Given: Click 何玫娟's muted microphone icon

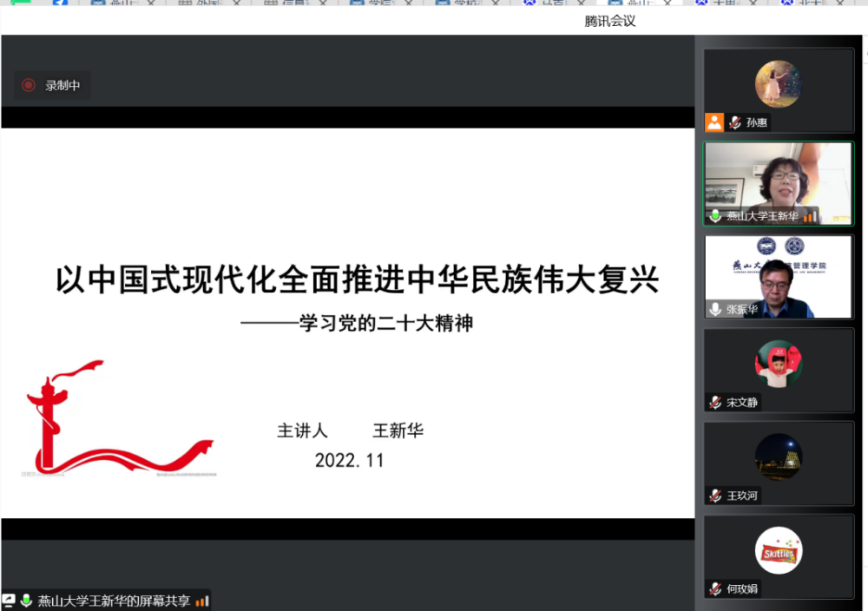Looking at the screenshot, I should tap(715, 588).
